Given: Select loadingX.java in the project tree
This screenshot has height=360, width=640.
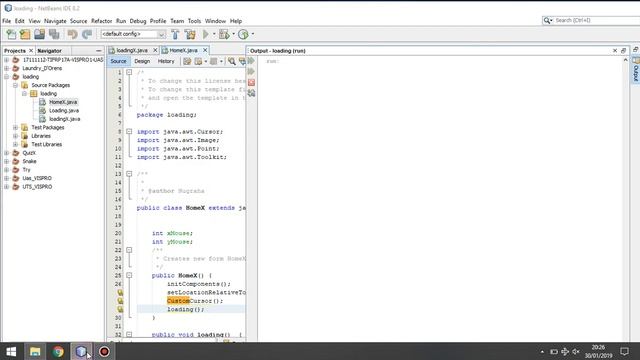Looking at the screenshot, I should 64,119.
